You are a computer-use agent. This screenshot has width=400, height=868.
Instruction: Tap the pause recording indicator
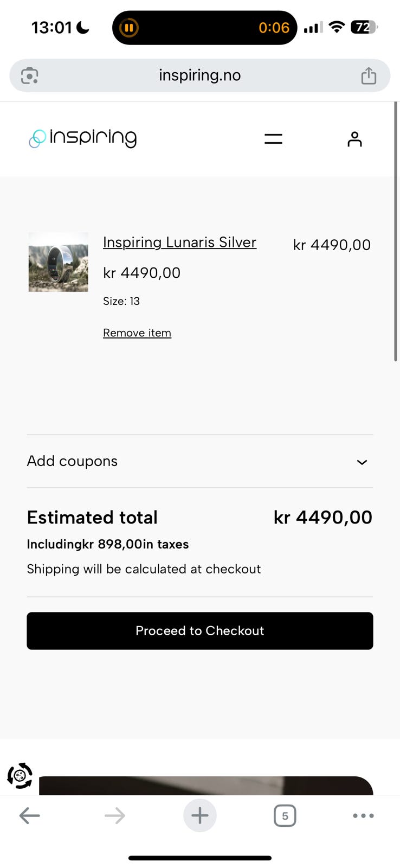coord(129,28)
